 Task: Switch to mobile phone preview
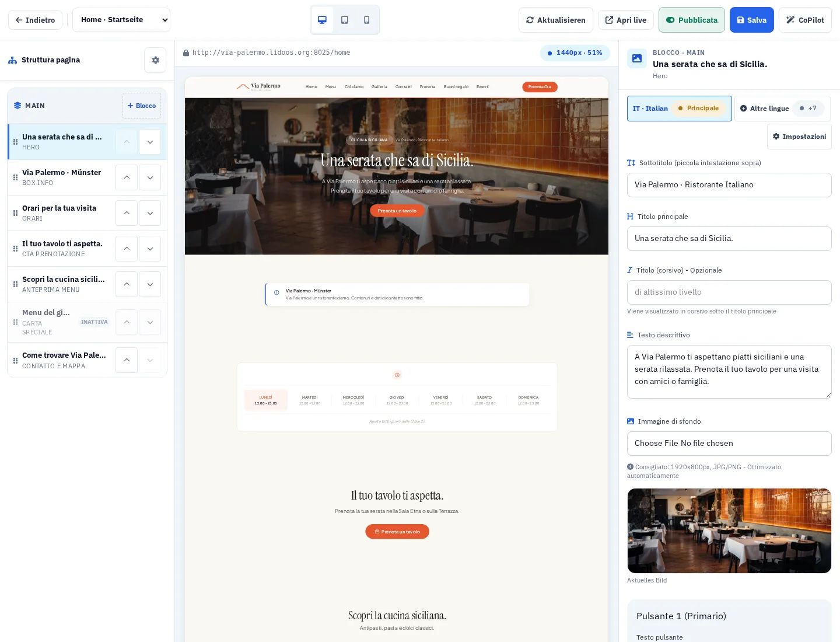[x=367, y=20]
